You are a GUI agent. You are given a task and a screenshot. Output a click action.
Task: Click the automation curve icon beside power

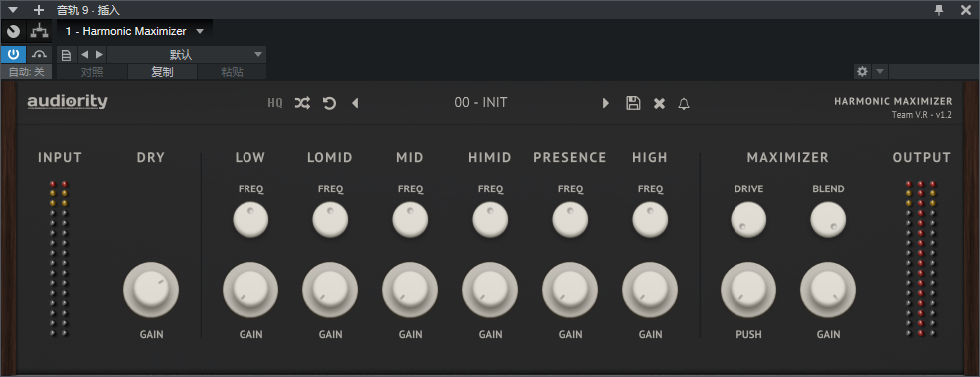click(39, 54)
